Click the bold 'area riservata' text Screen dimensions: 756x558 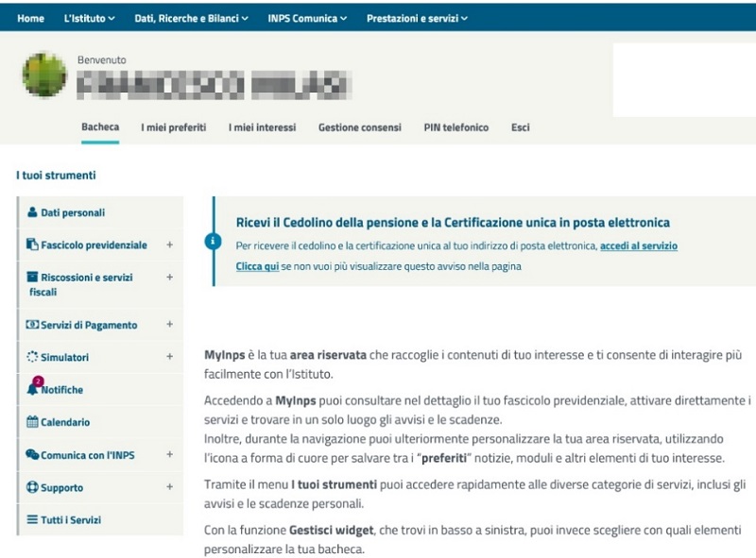point(328,355)
